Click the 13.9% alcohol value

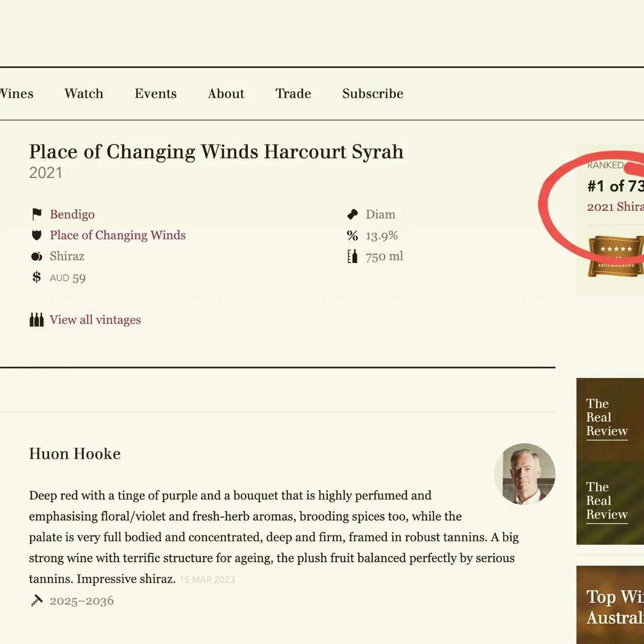point(382,236)
